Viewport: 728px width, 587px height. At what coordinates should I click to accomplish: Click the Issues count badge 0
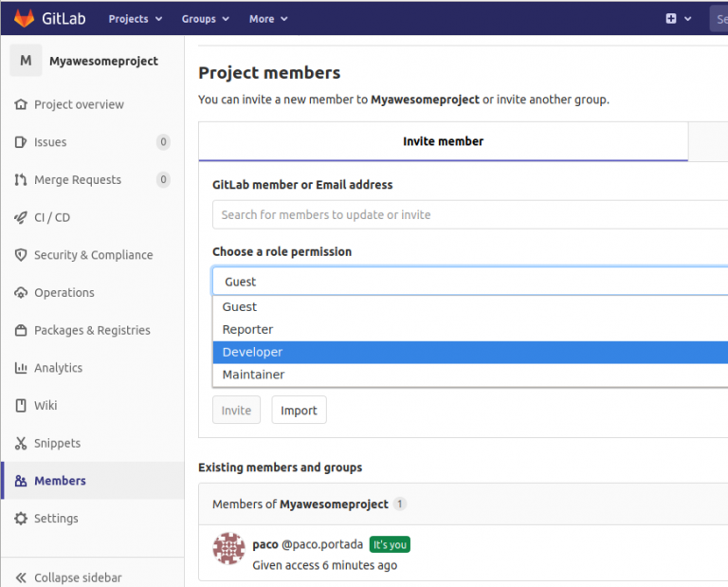point(163,141)
